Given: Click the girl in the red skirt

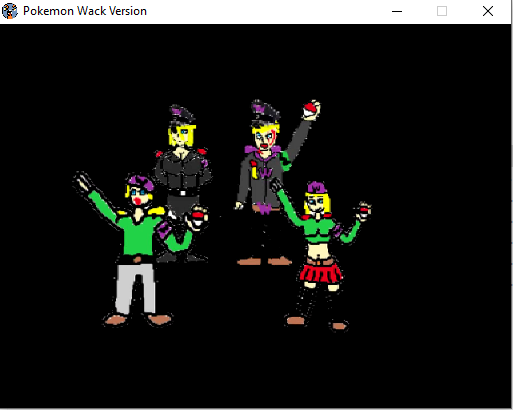Looking at the screenshot, I should (322, 255).
